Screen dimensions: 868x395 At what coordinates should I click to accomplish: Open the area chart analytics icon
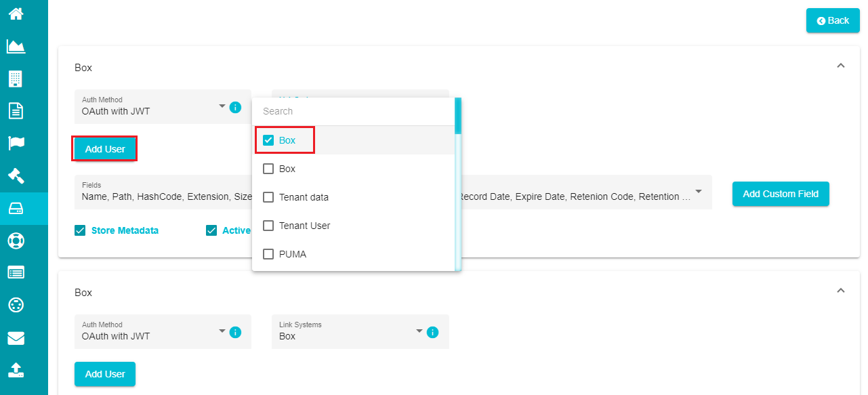(x=16, y=46)
